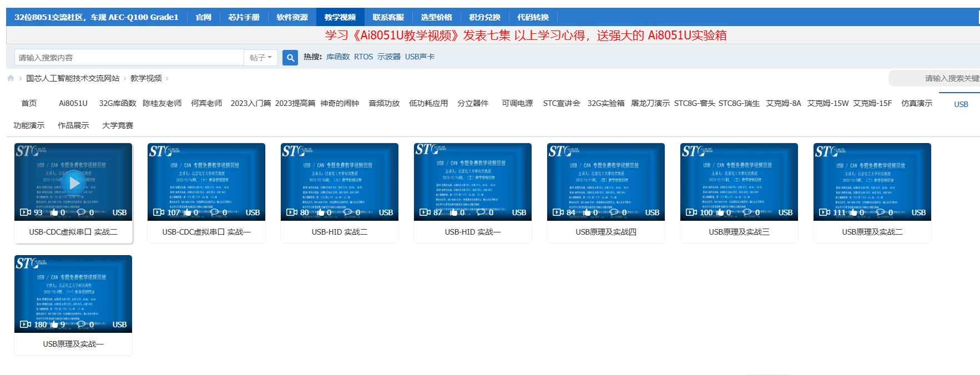Select 教学视频 in top navigation
The image size is (980, 375).
click(x=340, y=17)
